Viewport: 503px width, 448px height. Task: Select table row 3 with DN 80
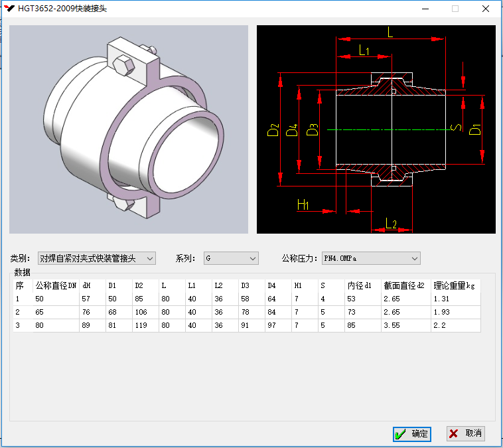(x=56, y=325)
